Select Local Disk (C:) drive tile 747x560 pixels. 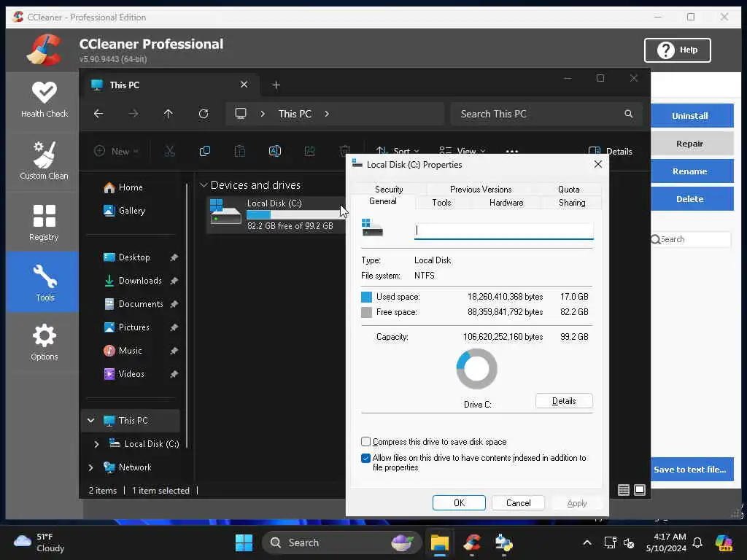coord(277,215)
